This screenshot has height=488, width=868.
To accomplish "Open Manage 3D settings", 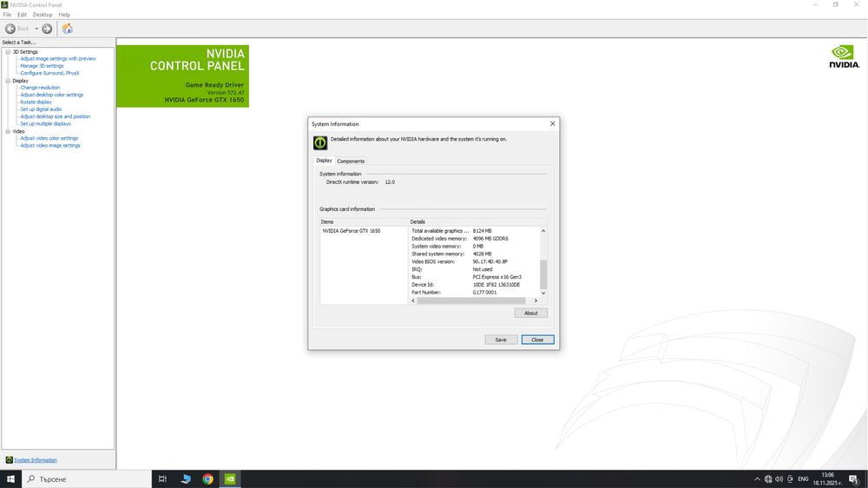I will pyautogui.click(x=42, y=66).
